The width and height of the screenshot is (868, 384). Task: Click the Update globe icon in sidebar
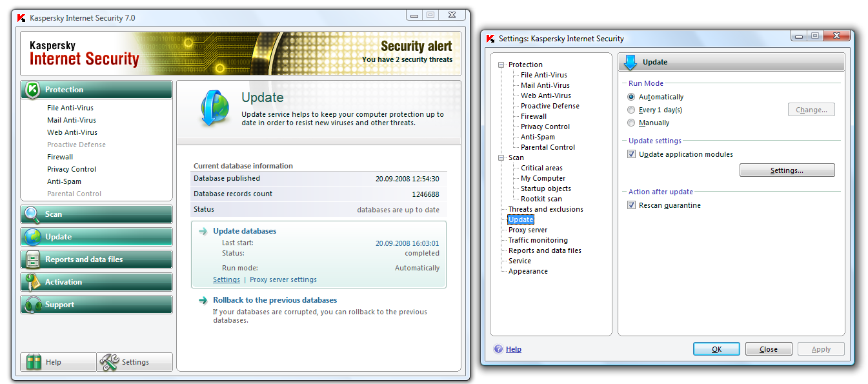(32, 237)
